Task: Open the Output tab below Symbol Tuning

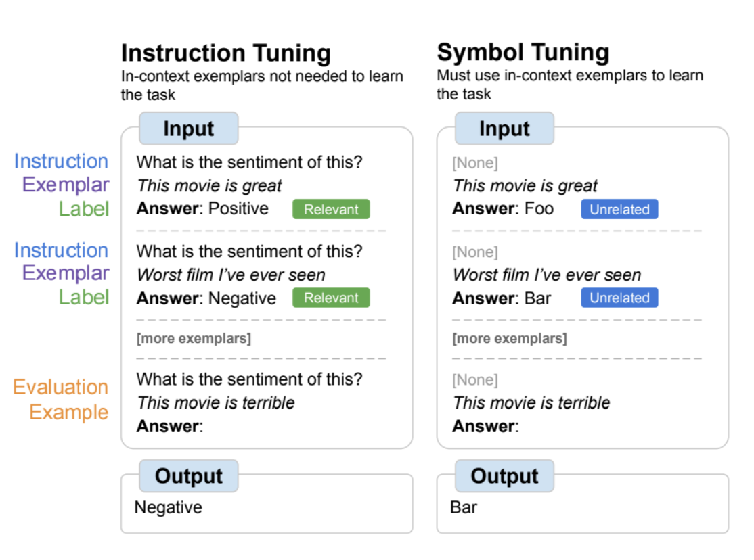Action: tap(504, 476)
